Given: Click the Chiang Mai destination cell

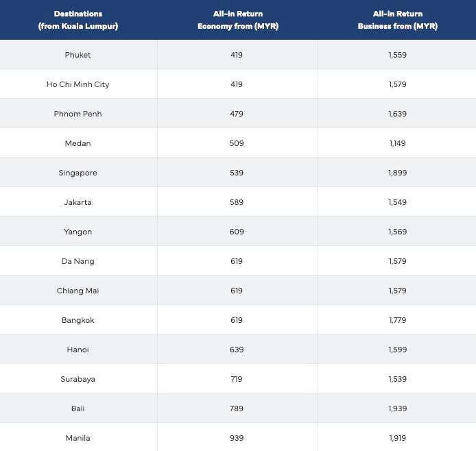Looking at the screenshot, I should point(78,291).
